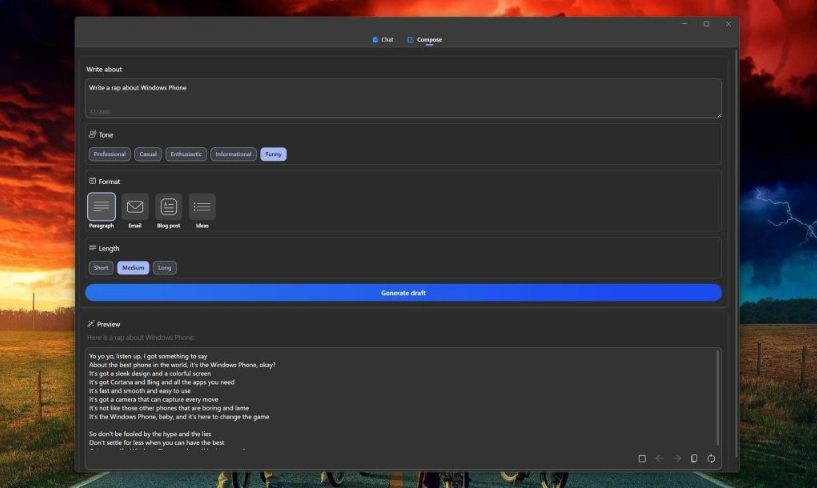817x488 pixels.
Task: Select the Paragraph format icon
Action: pyautogui.click(x=101, y=207)
